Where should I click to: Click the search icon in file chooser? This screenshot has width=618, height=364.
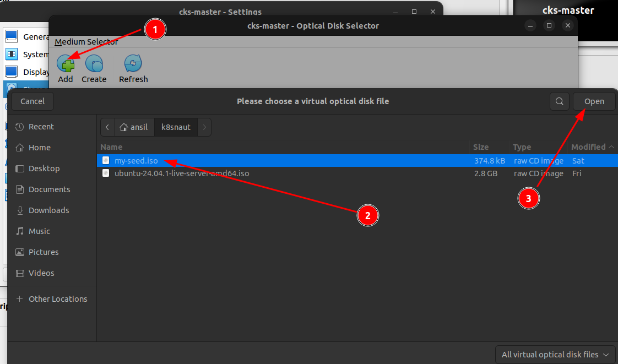tap(559, 101)
